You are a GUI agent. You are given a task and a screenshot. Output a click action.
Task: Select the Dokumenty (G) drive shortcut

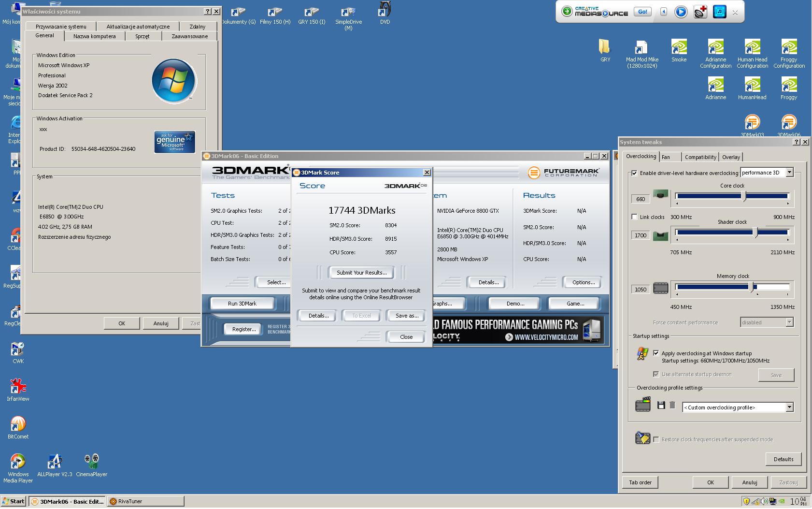click(239, 15)
